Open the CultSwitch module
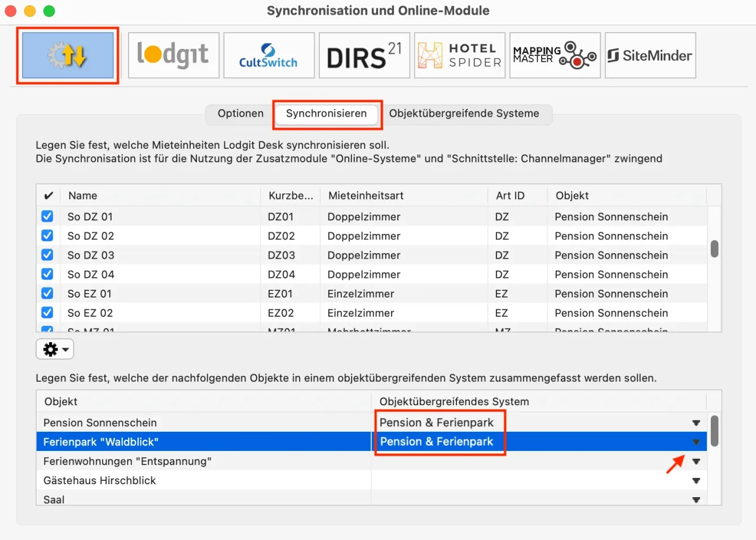 pyautogui.click(x=269, y=55)
